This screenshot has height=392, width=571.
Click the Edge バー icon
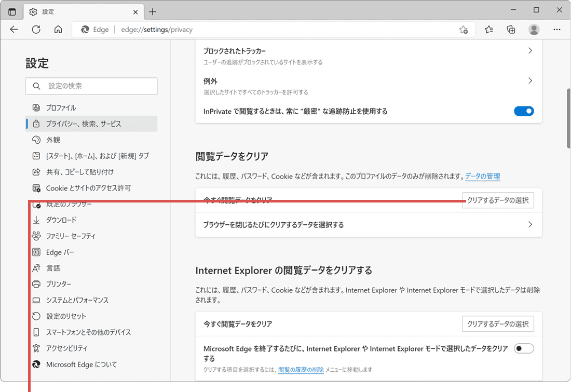point(36,252)
